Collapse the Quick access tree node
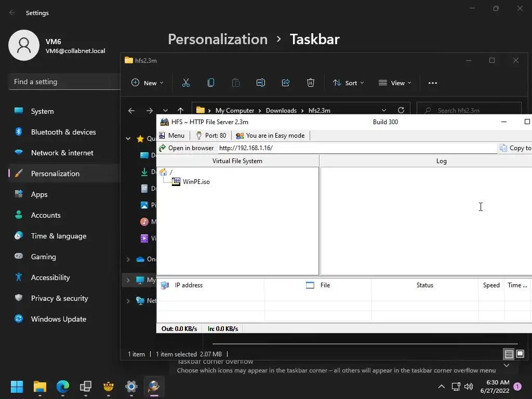532x399 pixels. click(x=128, y=138)
